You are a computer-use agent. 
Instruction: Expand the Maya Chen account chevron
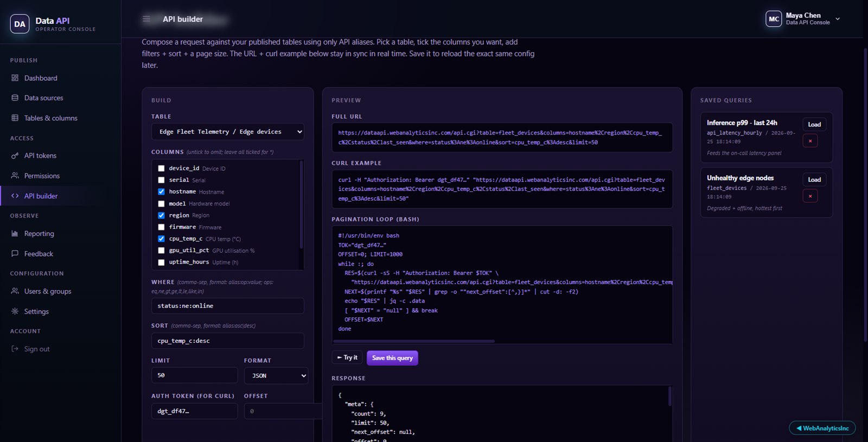838,19
